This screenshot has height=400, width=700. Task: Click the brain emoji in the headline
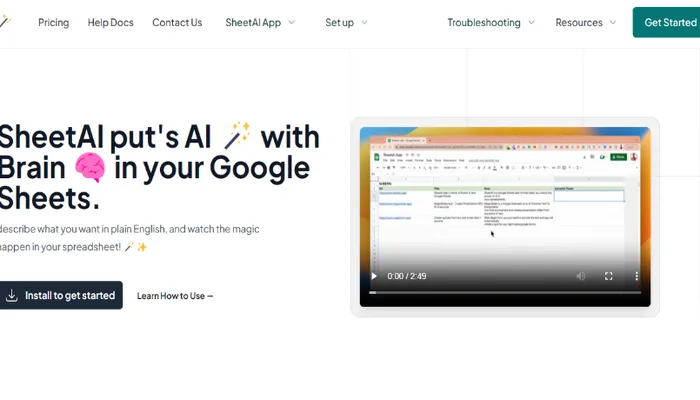tap(90, 167)
